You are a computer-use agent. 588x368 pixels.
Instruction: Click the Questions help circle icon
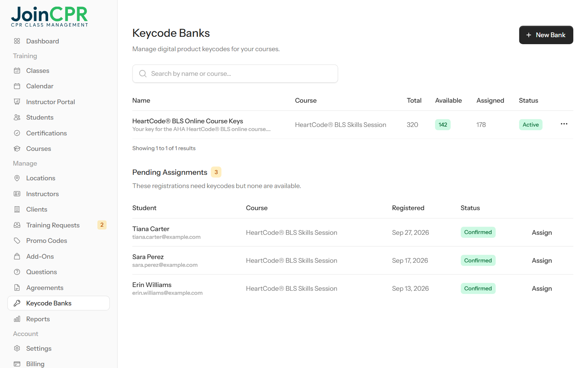point(17,272)
